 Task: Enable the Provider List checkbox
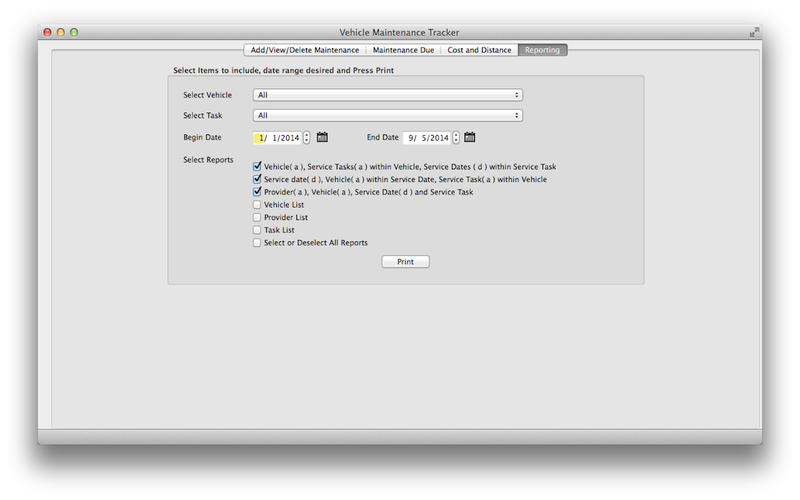point(257,217)
